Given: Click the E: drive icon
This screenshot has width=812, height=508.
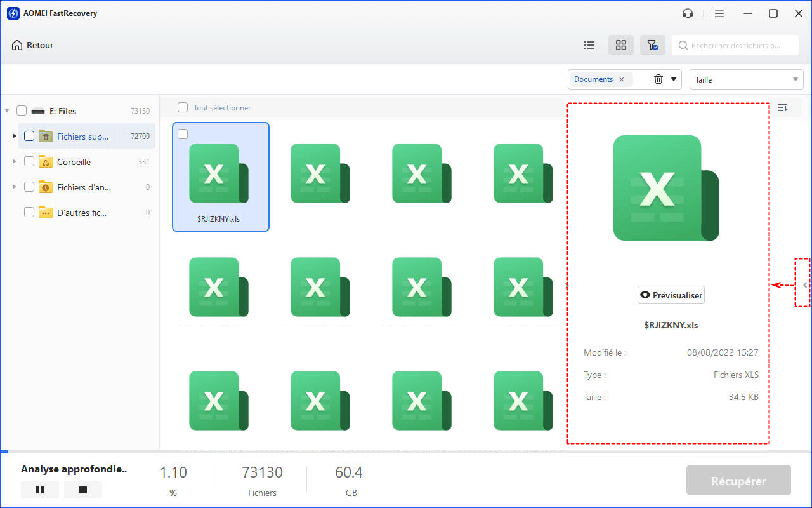Looking at the screenshot, I should [x=38, y=111].
